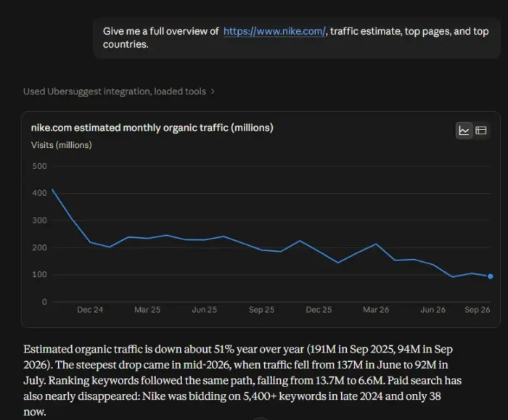Click the Mar 26 axis label
The width and height of the screenshot is (508, 420).
[x=376, y=310]
